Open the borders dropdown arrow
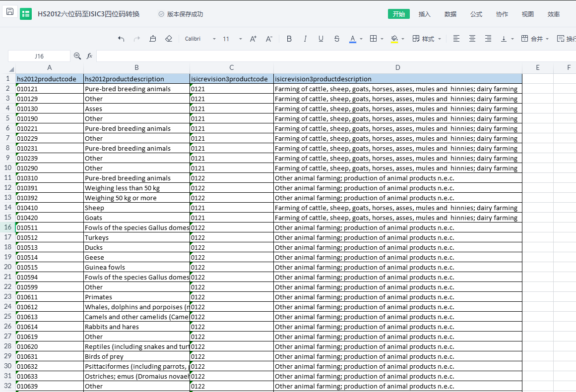 coord(382,39)
